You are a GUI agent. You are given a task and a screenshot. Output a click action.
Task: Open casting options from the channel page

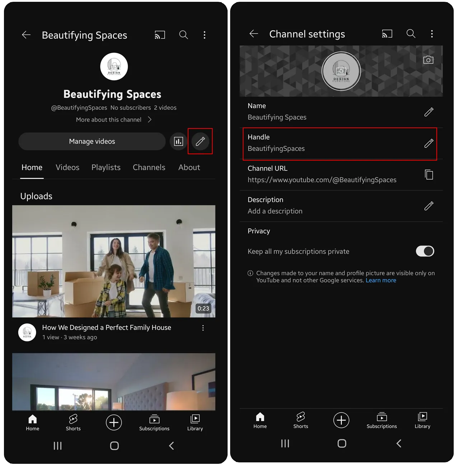pyautogui.click(x=160, y=35)
